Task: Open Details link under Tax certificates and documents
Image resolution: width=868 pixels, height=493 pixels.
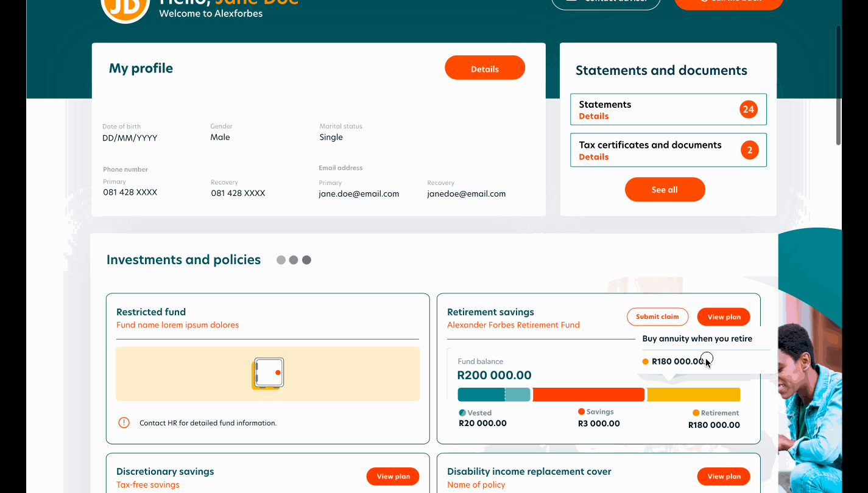Action: (x=593, y=157)
